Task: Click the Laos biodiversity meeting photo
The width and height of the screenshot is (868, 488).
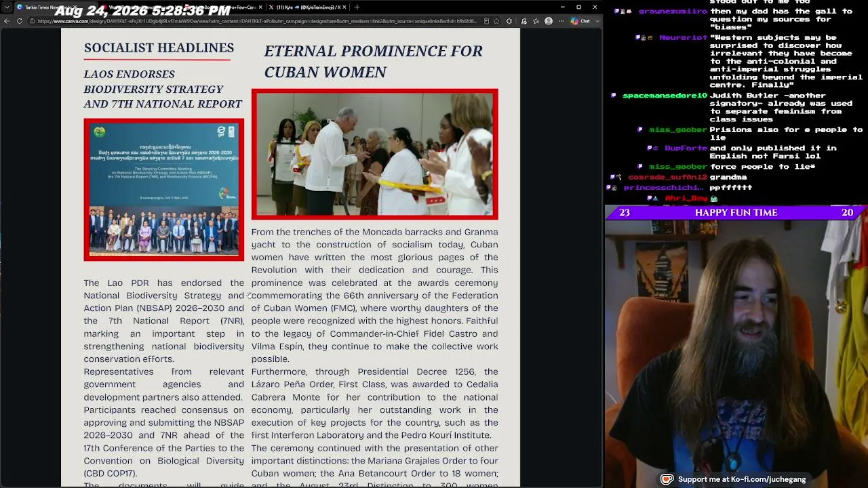Action: (164, 190)
